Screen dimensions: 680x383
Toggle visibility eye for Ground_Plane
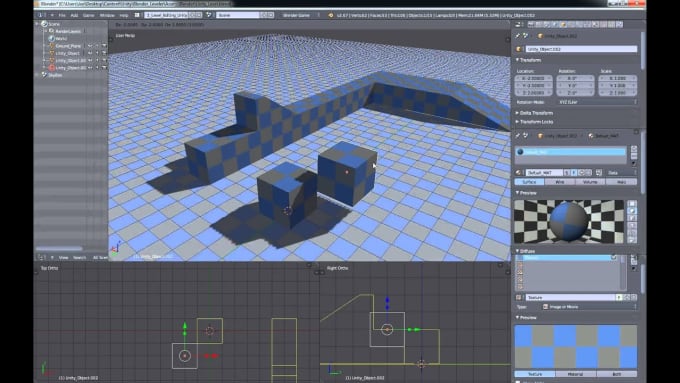pos(90,46)
